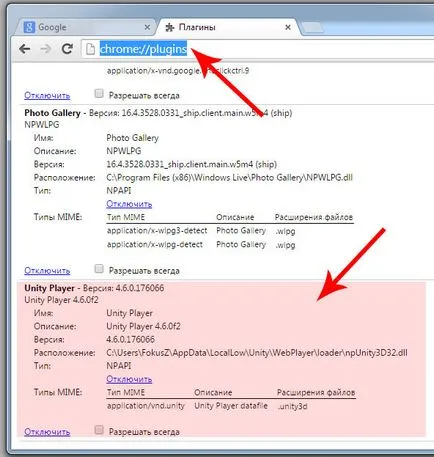
Task: Click Photo Gallery version 16.4.3528.0331 value row
Action: click(192, 164)
